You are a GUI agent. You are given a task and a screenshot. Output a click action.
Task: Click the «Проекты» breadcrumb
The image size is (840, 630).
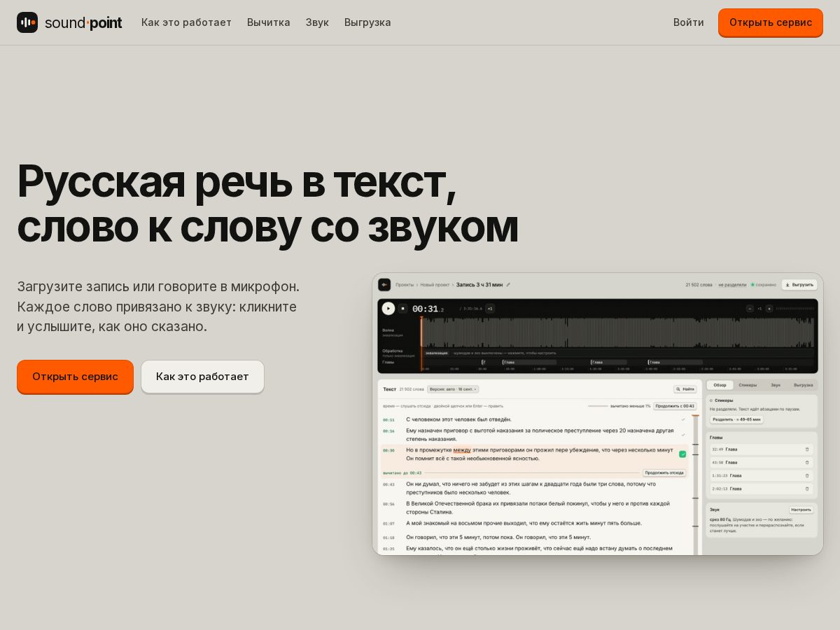tap(405, 285)
